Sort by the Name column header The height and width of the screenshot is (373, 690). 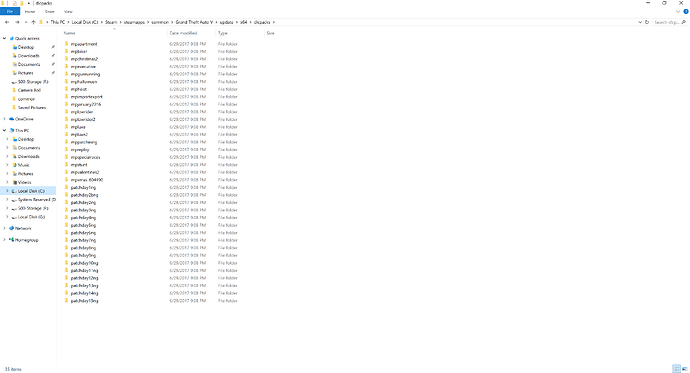(70, 33)
